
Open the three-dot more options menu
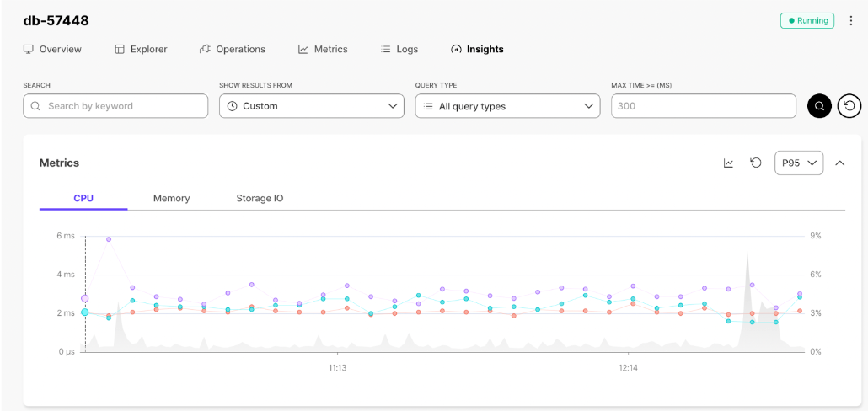[850, 21]
